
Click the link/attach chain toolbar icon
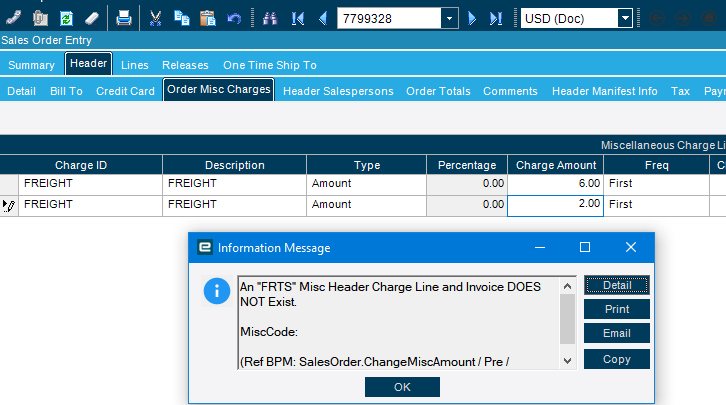click(13, 19)
